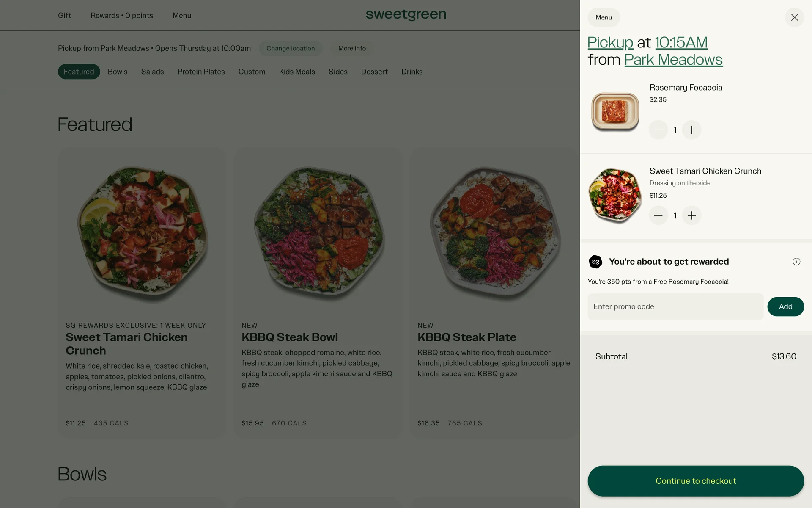
Task: Open rewards info circle icon
Action: click(x=796, y=262)
